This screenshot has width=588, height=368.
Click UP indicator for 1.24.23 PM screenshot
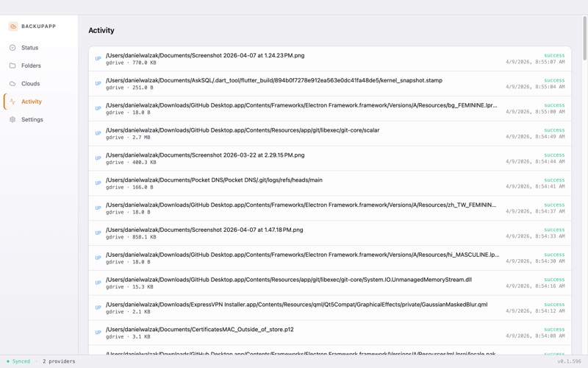point(98,59)
